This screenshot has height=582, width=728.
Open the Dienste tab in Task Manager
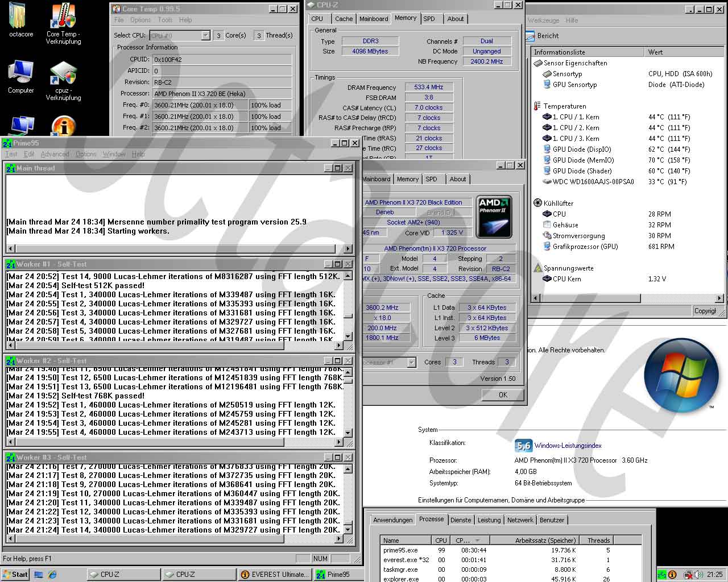tap(461, 520)
